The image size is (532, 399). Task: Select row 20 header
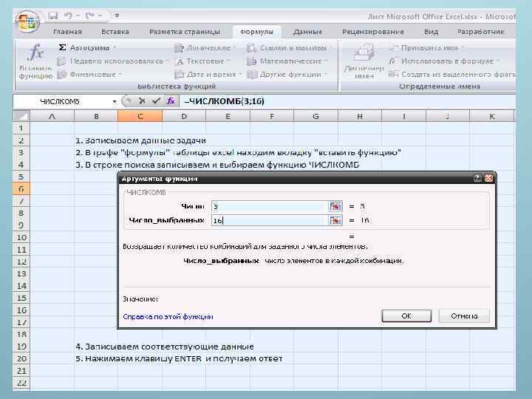[x=21, y=358]
